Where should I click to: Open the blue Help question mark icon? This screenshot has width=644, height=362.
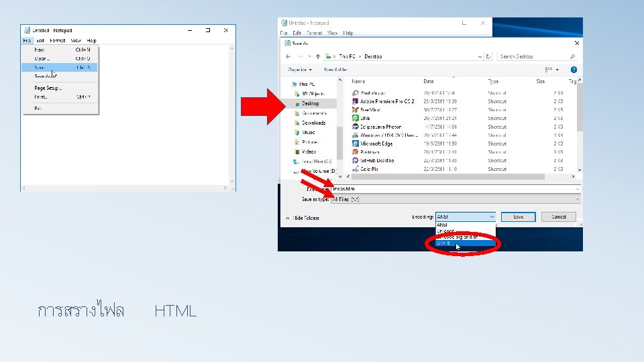[x=574, y=70]
